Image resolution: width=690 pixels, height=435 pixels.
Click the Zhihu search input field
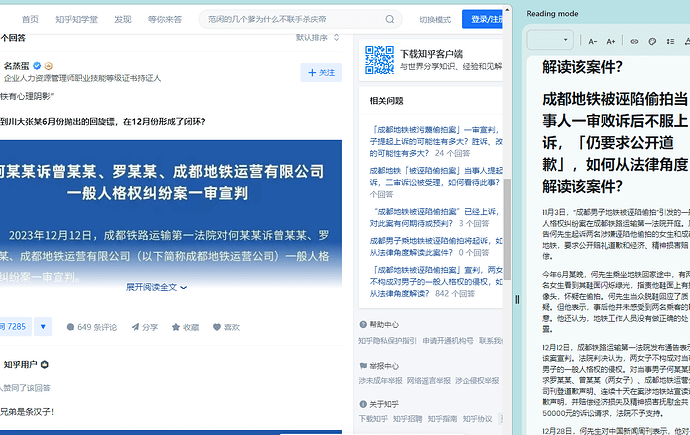click(290, 19)
